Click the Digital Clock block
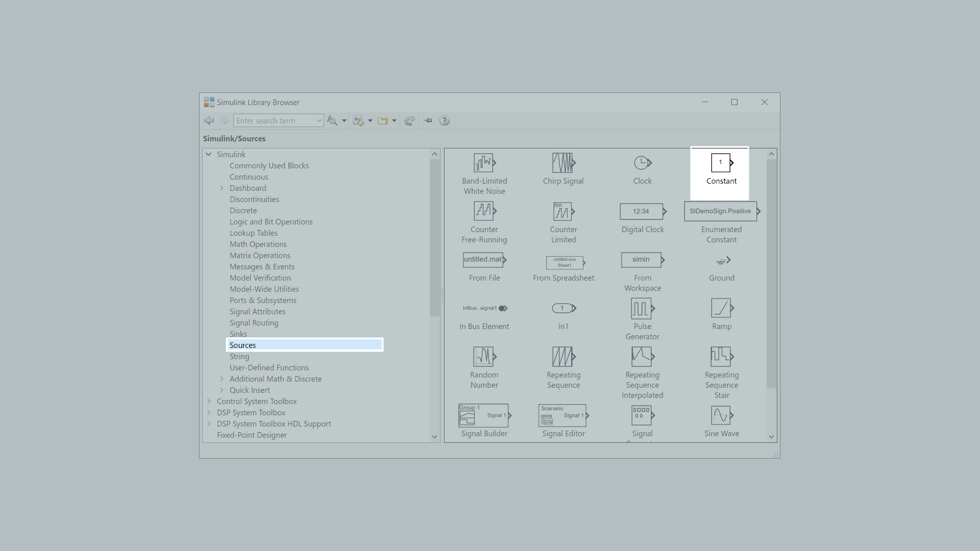 pyautogui.click(x=642, y=212)
